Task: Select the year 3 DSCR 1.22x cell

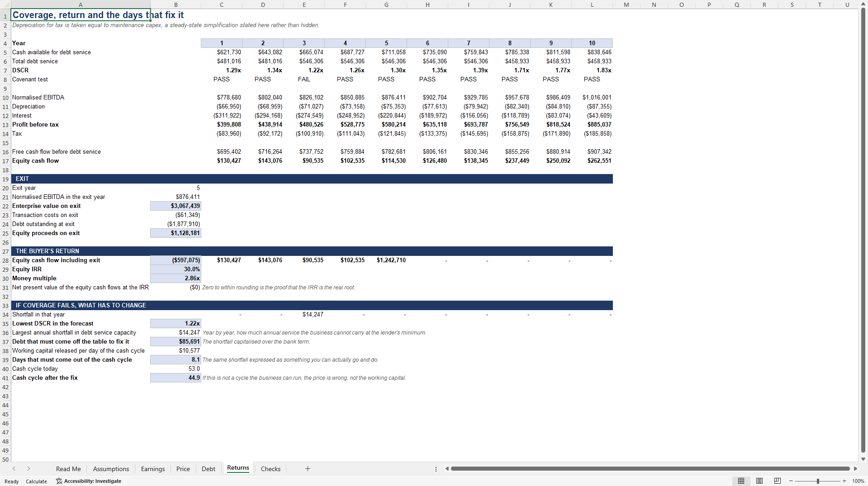Action: point(304,70)
